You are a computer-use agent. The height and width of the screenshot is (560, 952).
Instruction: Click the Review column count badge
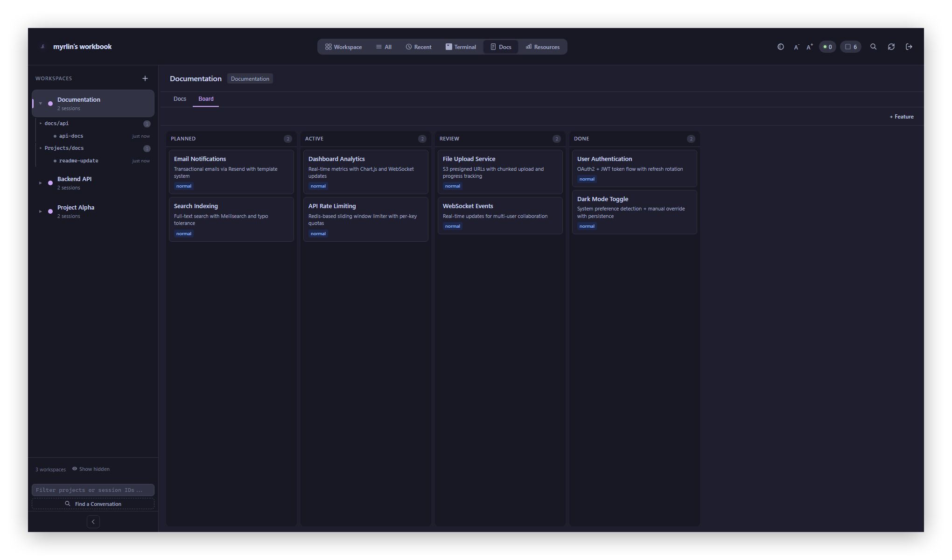pos(557,139)
